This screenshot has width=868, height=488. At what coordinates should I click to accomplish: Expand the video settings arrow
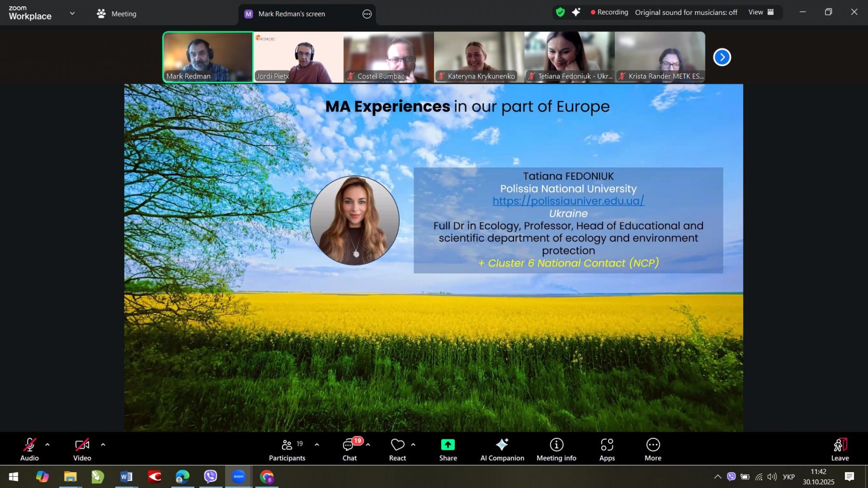(x=103, y=445)
